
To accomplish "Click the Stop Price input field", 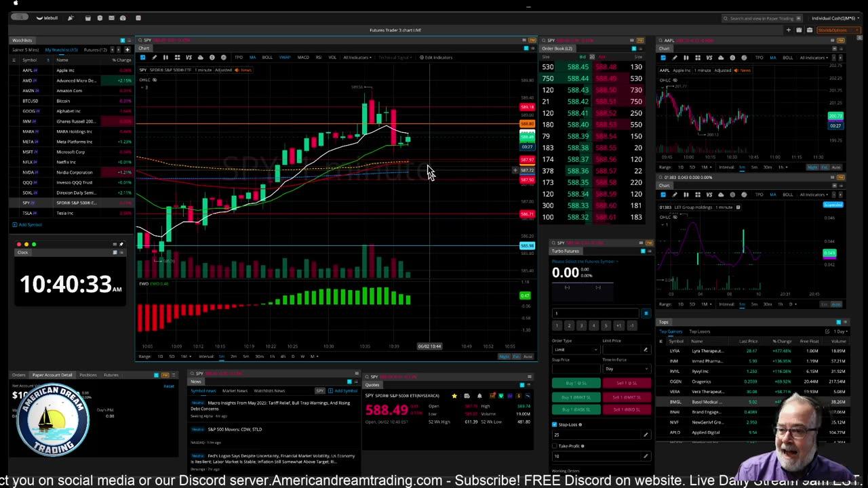I will coord(576,368).
